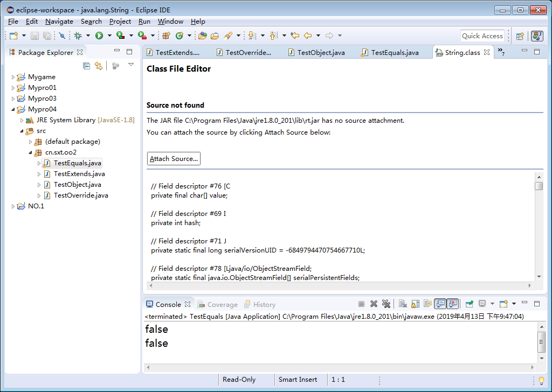This screenshot has width=552, height=392.
Task: Select TestOverride.java in Package Explorer
Action: [81, 195]
